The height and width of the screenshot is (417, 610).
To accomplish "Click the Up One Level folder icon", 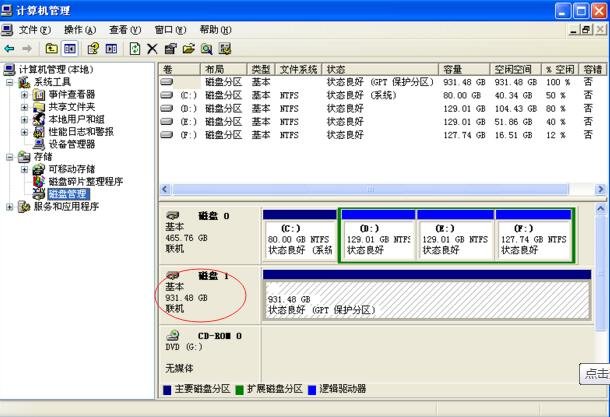I will (x=52, y=49).
